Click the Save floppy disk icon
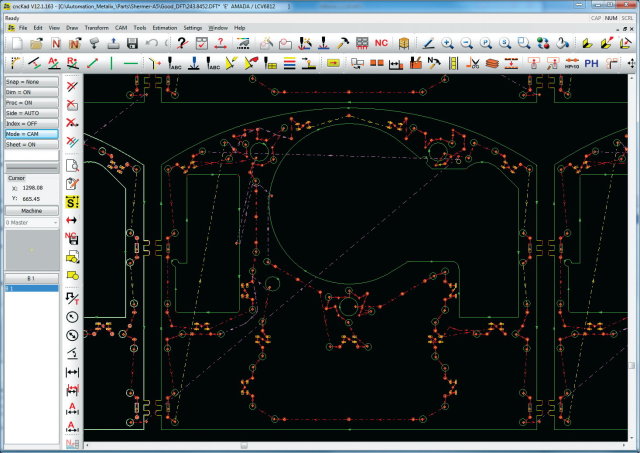 click(x=133, y=43)
